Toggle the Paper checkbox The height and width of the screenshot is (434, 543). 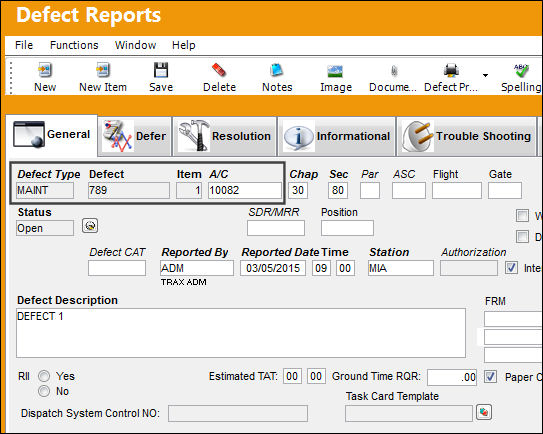click(x=490, y=377)
